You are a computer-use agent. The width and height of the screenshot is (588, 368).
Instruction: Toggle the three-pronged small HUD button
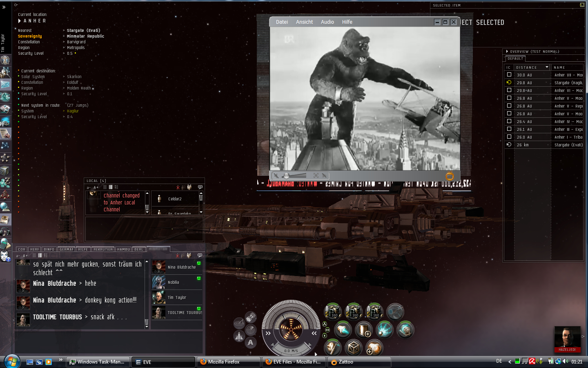pyautogui.click(x=325, y=324)
